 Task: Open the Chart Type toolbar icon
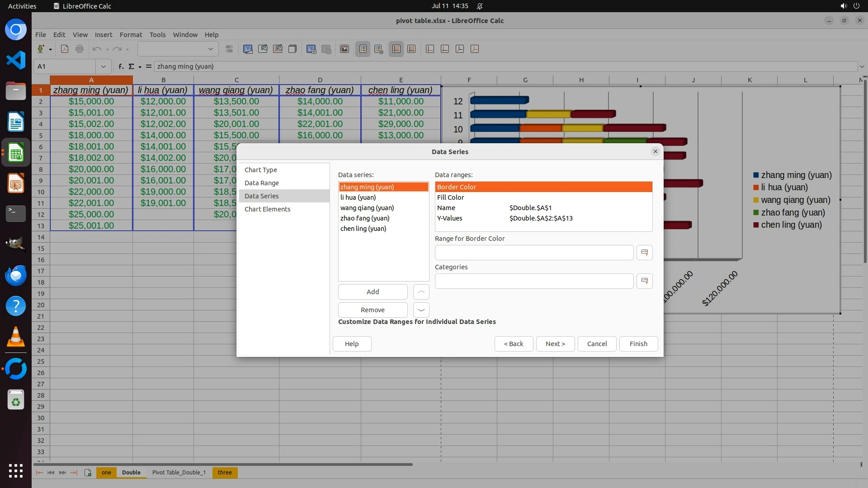click(x=248, y=49)
